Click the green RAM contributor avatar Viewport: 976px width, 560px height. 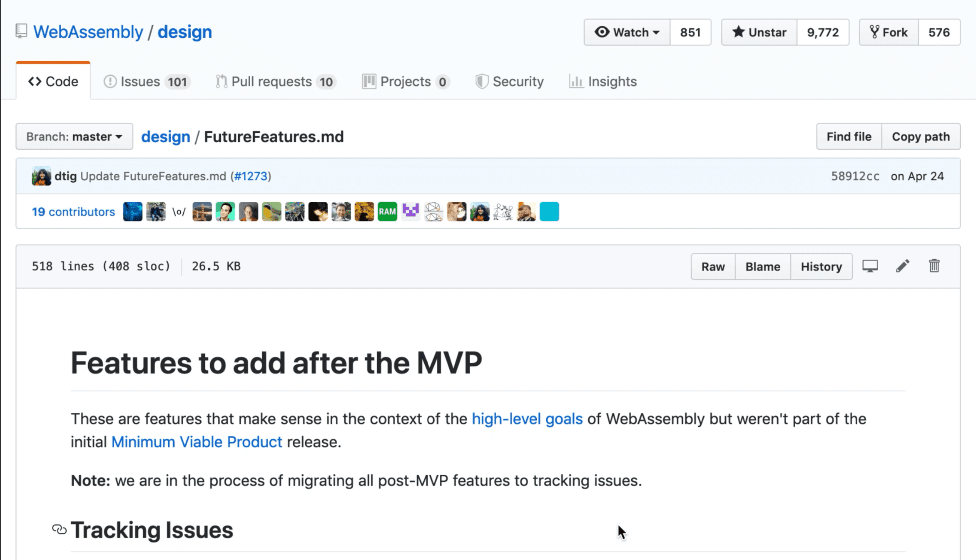[x=387, y=212]
